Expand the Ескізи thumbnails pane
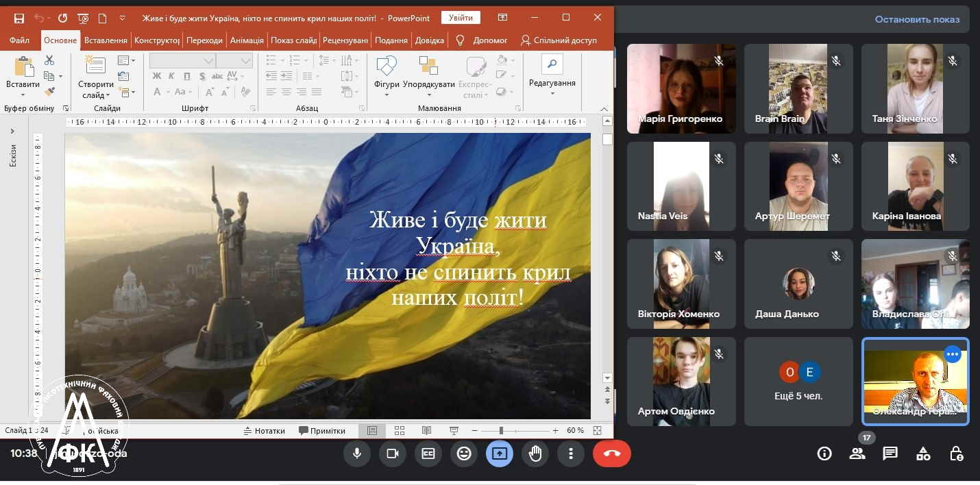980x485 pixels. 12,131
